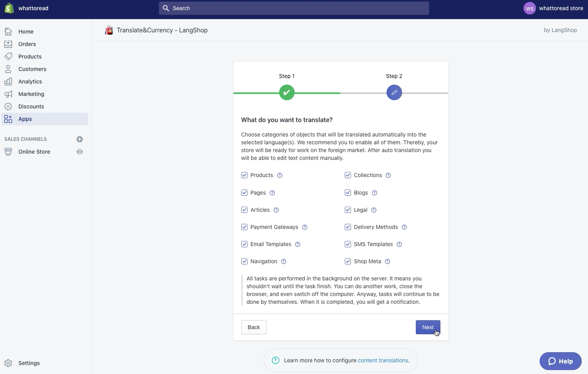This screenshot has height=374, width=588.
Task: Open help tooltip next to Shop Meta
Action: click(388, 262)
